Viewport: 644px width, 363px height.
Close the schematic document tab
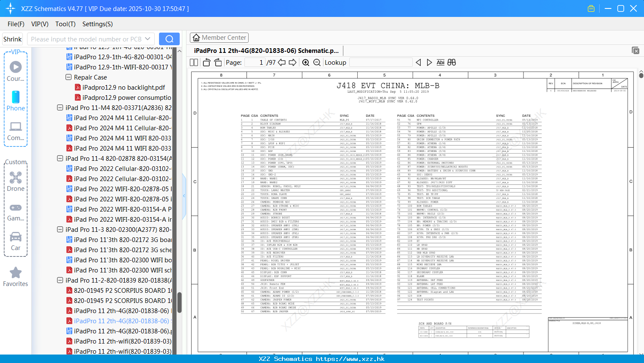[635, 50]
